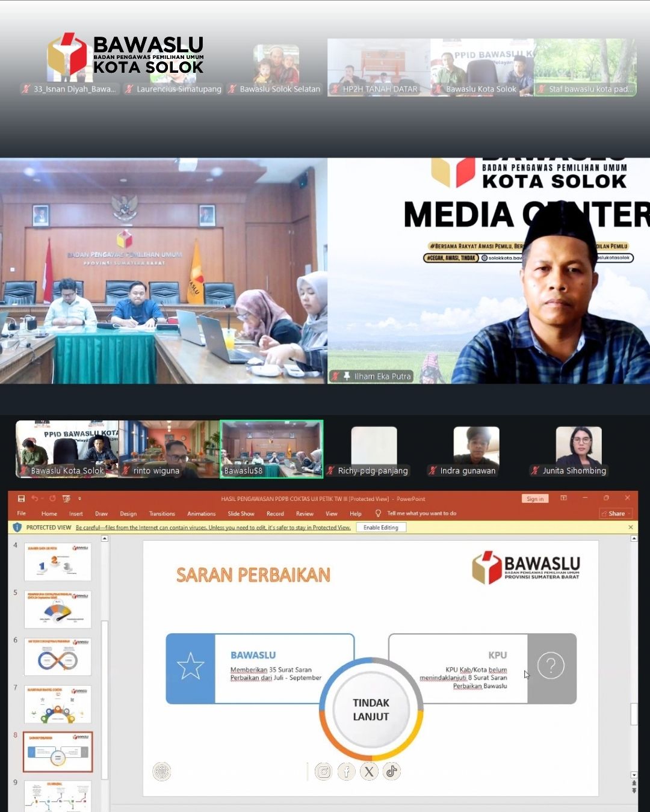Click the Bawaslu Sumatera Barat logo on slide
Image resolution: width=650 pixels, height=812 pixels.
click(526, 567)
